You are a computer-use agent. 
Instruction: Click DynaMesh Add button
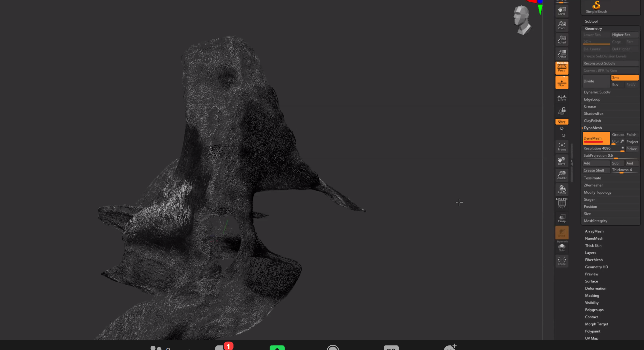(x=596, y=163)
